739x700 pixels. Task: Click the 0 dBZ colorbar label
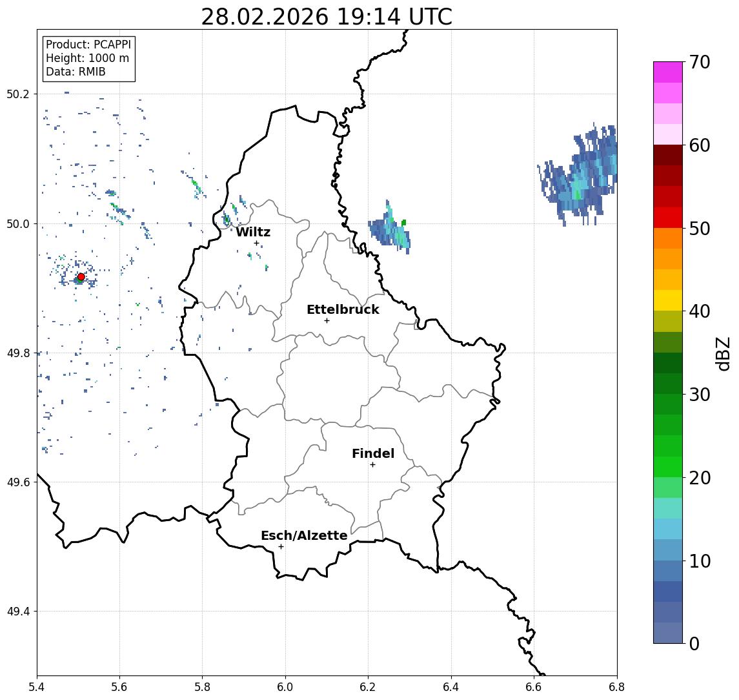[x=694, y=643]
